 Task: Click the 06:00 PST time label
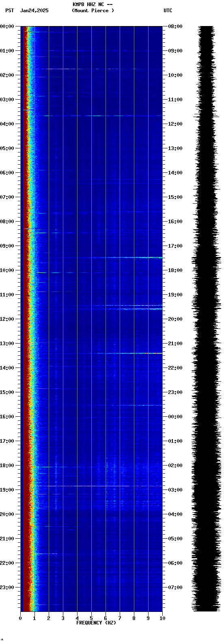coord(7,173)
